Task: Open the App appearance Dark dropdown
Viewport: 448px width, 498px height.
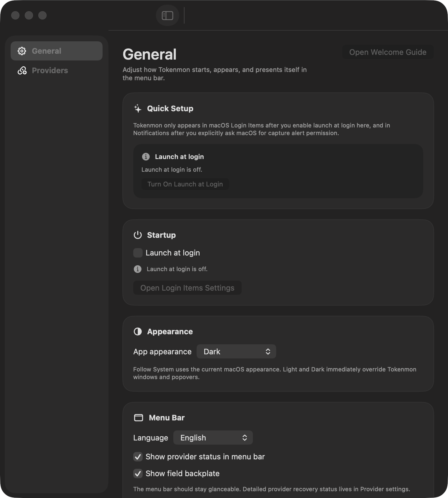Action: coord(236,351)
